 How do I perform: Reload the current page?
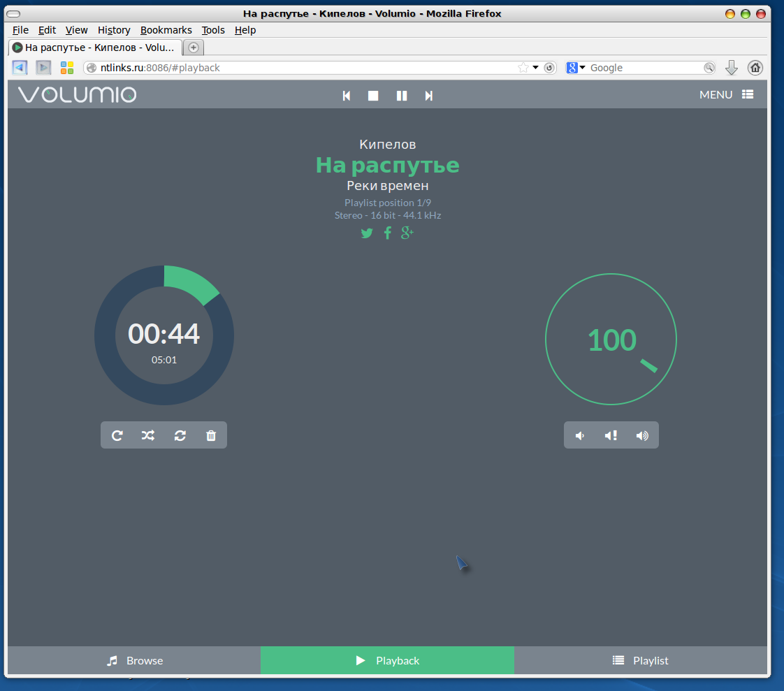pos(549,68)
